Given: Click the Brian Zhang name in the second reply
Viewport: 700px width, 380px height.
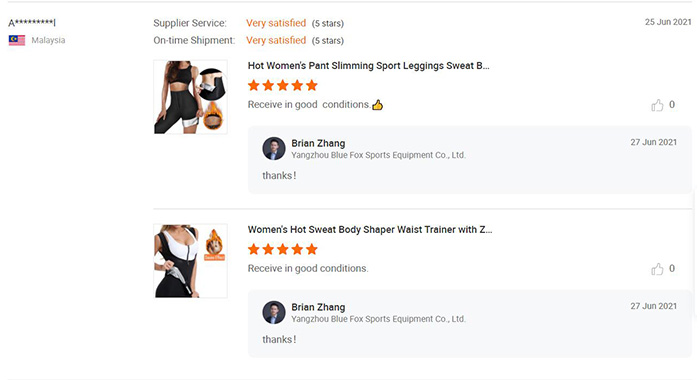Looking at the screenshot, I should point(318,307).
